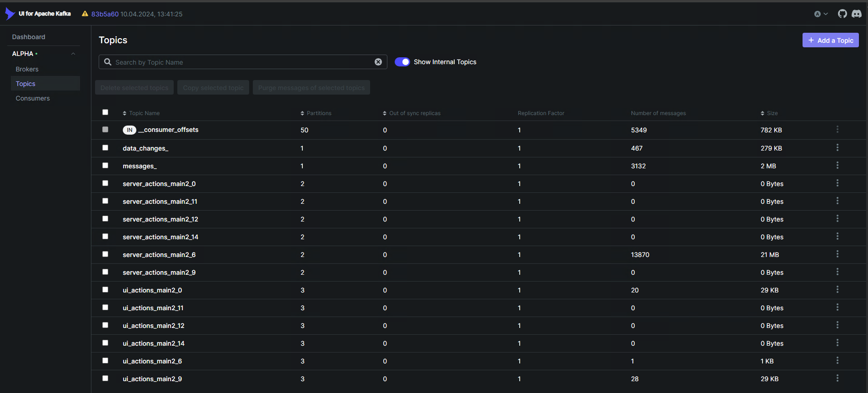Image resolution: width=868 pixels, height=393 pixels.
Task: Open actions menu for __consumer_offsets row
Action: tap(837, 130)
